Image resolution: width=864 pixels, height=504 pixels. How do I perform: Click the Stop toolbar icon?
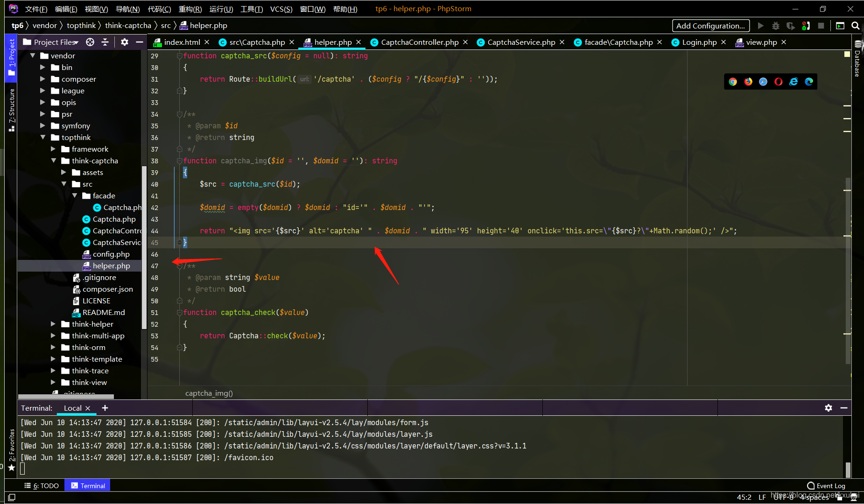(x=821, y=26)
